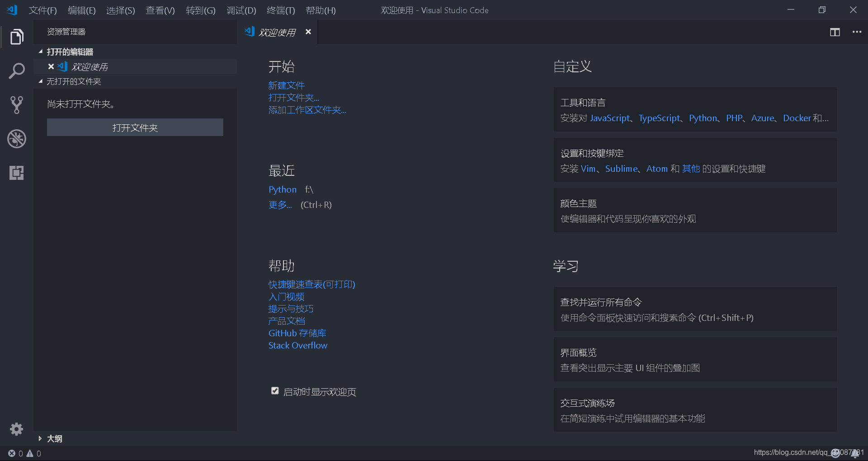Open 快捷键速查表(可打印) link
The height and width of the screenshot is (461, 868).
tap(312, 284)
